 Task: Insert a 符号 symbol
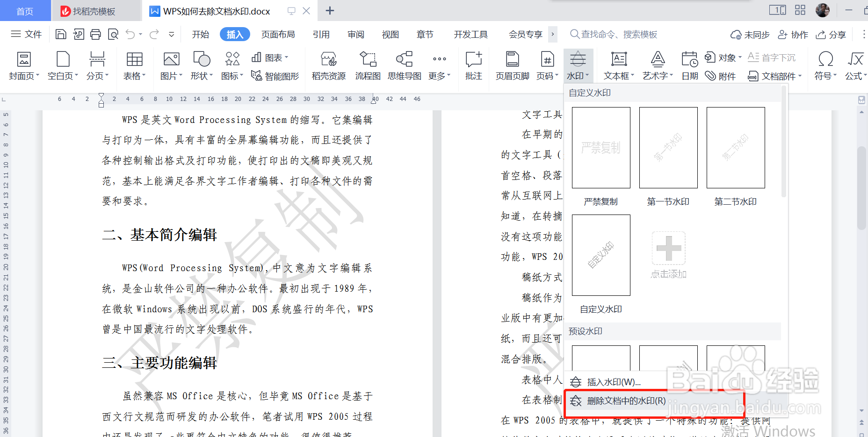pyautogui.click(x=825, y=66)
